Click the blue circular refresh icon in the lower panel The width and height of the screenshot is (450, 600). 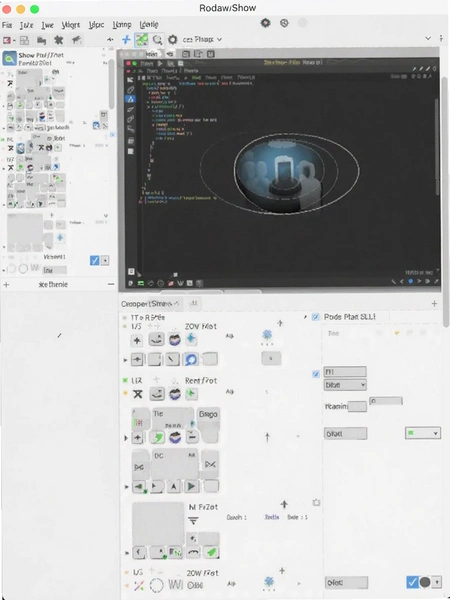click(x=191, y=359)
